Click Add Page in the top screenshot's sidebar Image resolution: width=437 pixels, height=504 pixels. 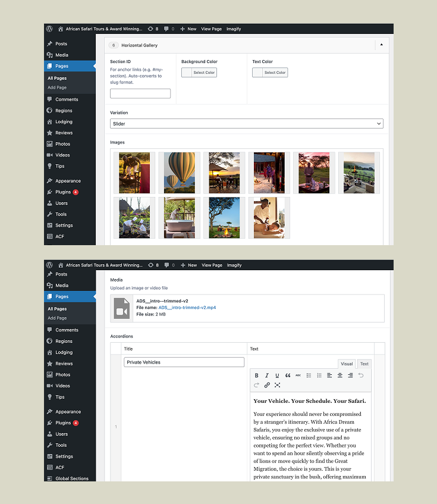tap(57, 87)
